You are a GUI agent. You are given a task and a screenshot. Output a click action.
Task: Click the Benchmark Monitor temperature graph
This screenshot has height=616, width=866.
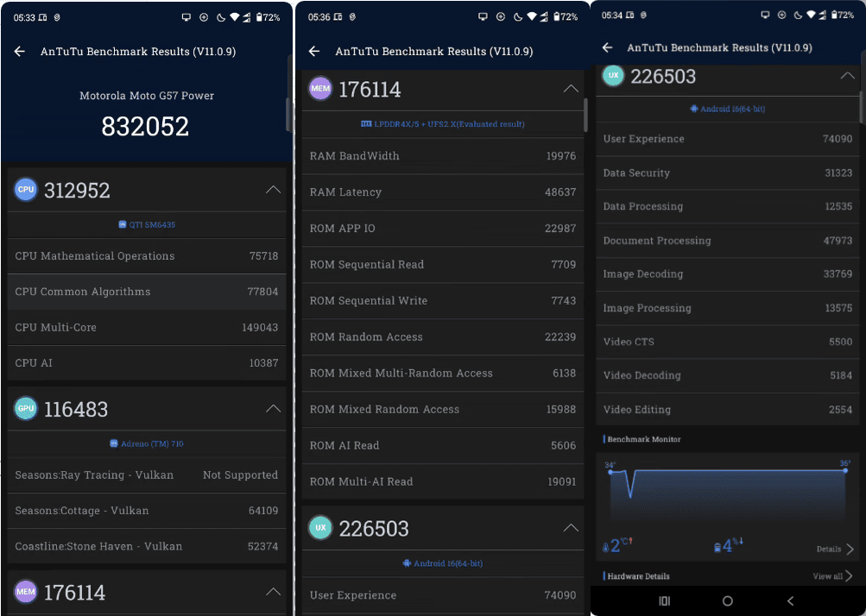click(727, 491)
